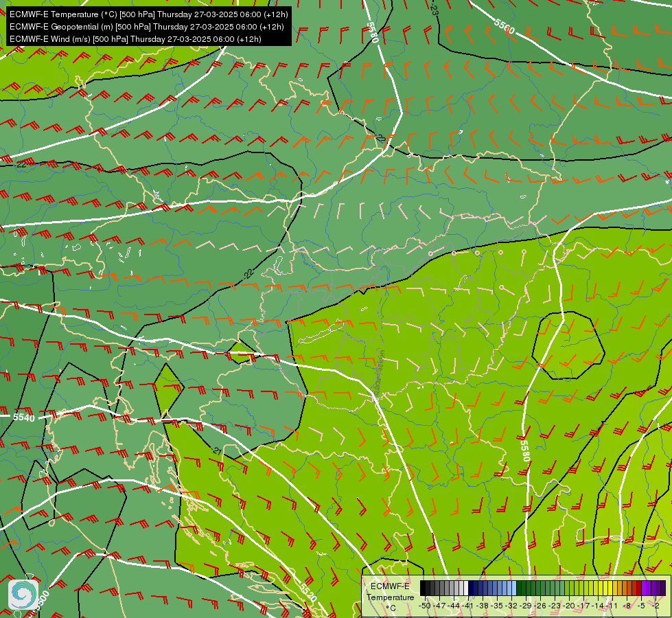
Task: Click the -50 value on the legend scale
Action: click(x=424, y=606)
